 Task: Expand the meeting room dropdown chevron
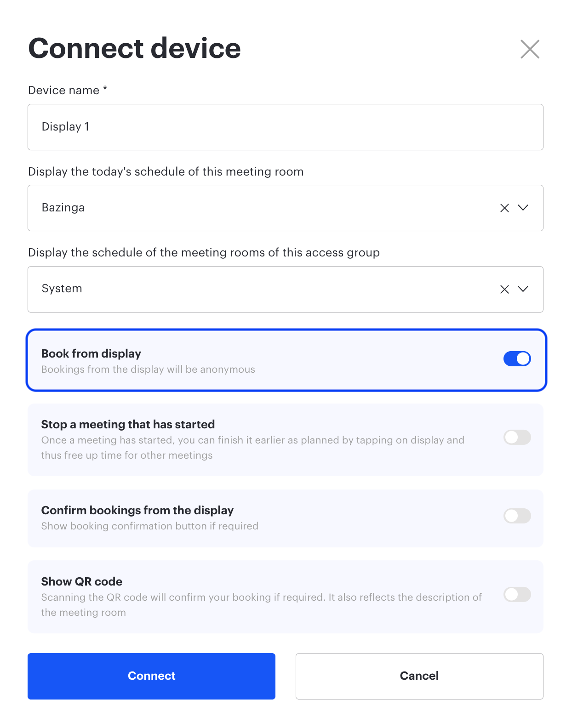coord(523,208)
